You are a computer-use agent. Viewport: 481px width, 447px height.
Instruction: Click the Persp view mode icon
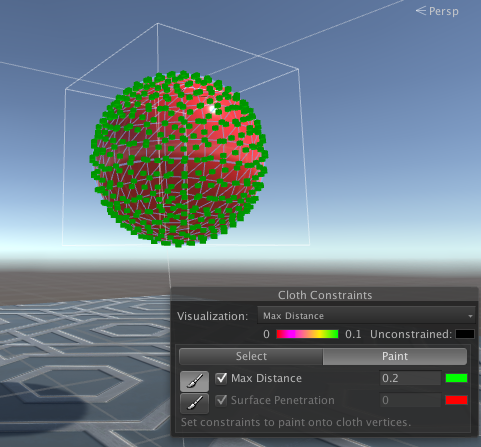point(421,11)
